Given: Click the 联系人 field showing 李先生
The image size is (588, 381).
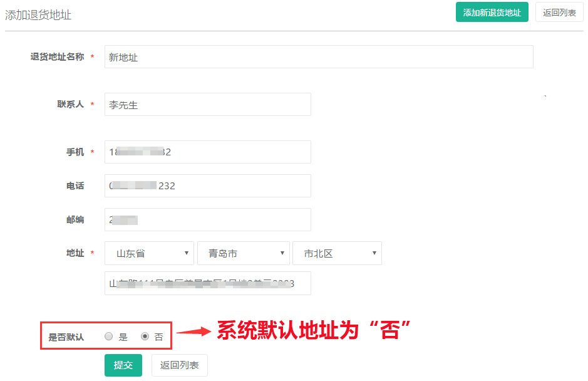Looking at the screenshot, I should click(x=207, y=105).
